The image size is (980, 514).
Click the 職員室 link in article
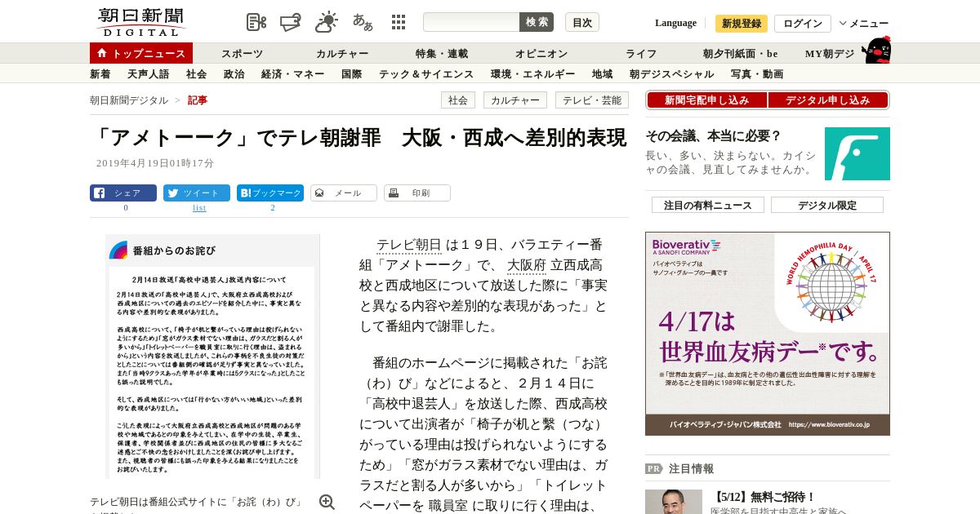pyautogui.click(x=448, y=506)
